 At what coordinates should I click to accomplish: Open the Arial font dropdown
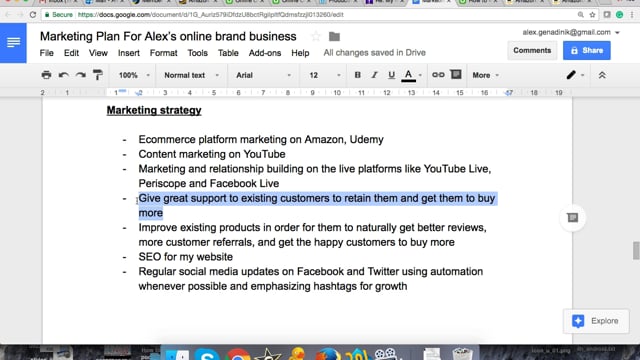pyautogui.click(x=263, y=75)
